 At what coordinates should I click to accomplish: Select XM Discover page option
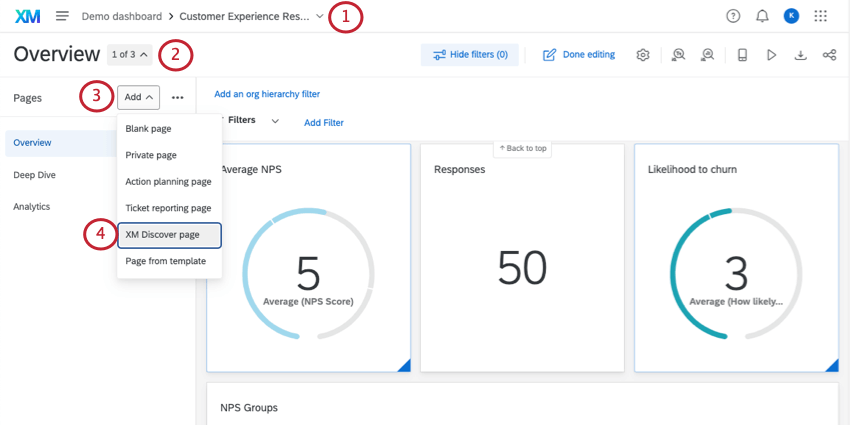coord(169,235)
